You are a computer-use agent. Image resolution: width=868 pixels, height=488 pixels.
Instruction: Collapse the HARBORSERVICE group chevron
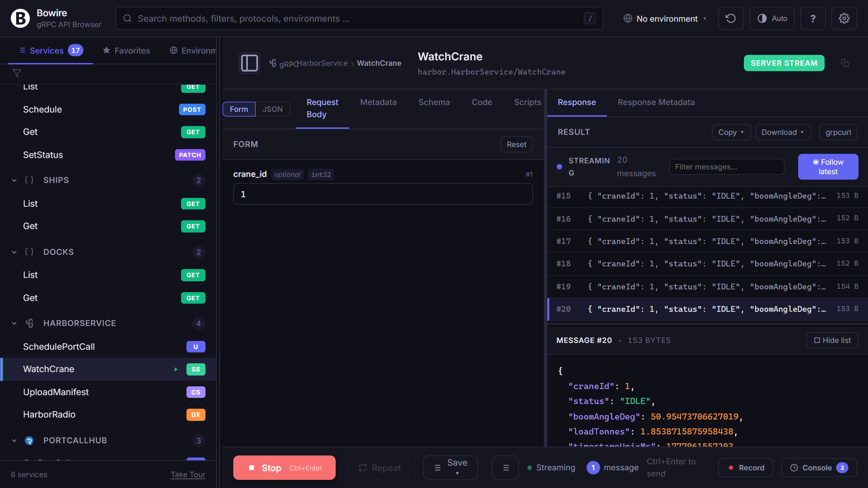click(x=14, y=323)
